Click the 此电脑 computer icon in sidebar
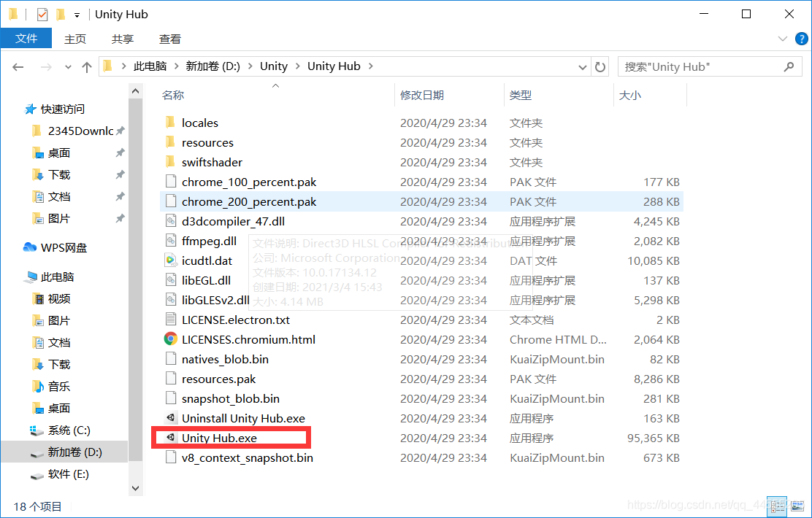The image size is (812, 518). coord(31,277)
